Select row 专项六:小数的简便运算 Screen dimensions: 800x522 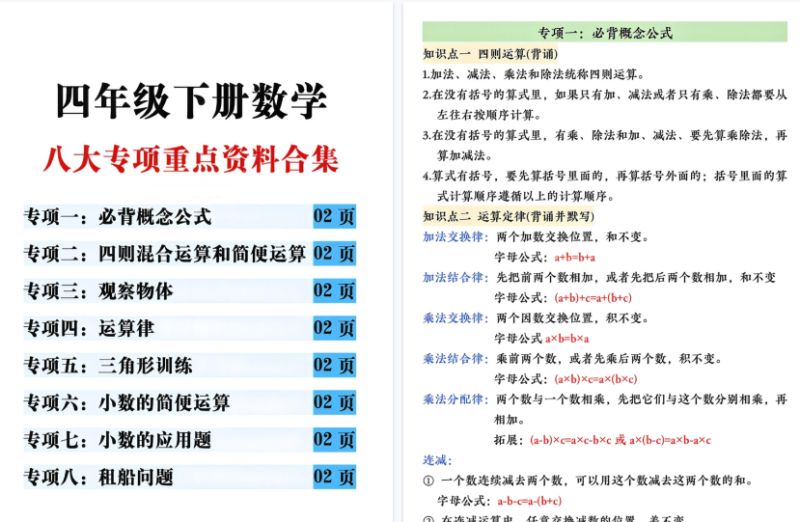[190, 403]
